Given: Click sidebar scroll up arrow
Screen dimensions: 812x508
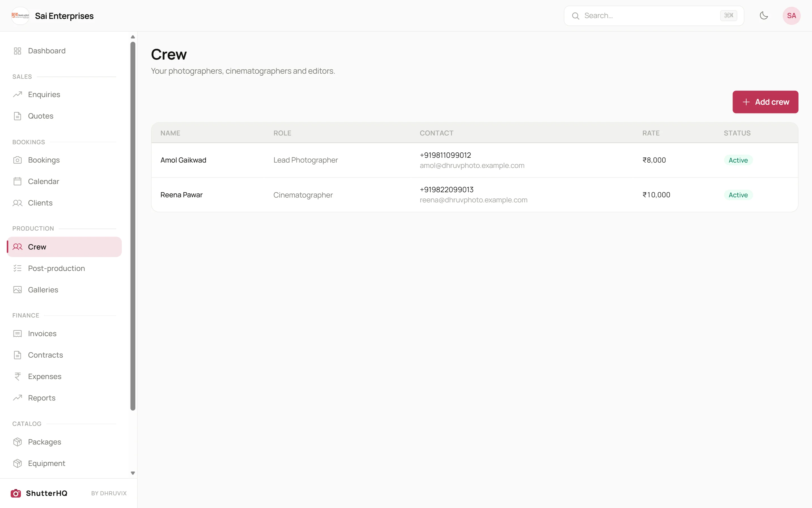Looking at the screenshot, I should [133, 37].
